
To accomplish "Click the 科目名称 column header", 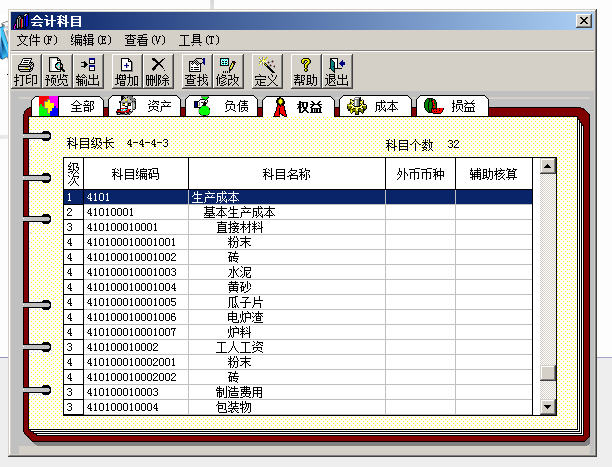I will click(x=287, y=174).
